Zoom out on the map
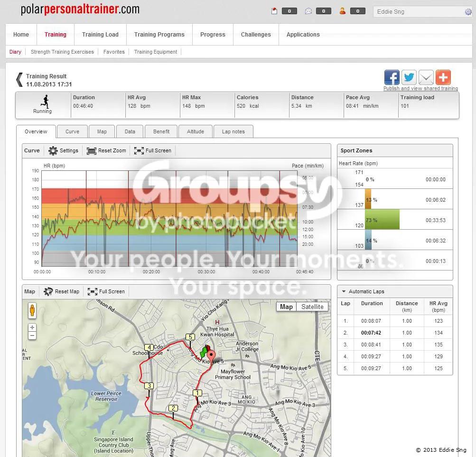 (32, 336)
